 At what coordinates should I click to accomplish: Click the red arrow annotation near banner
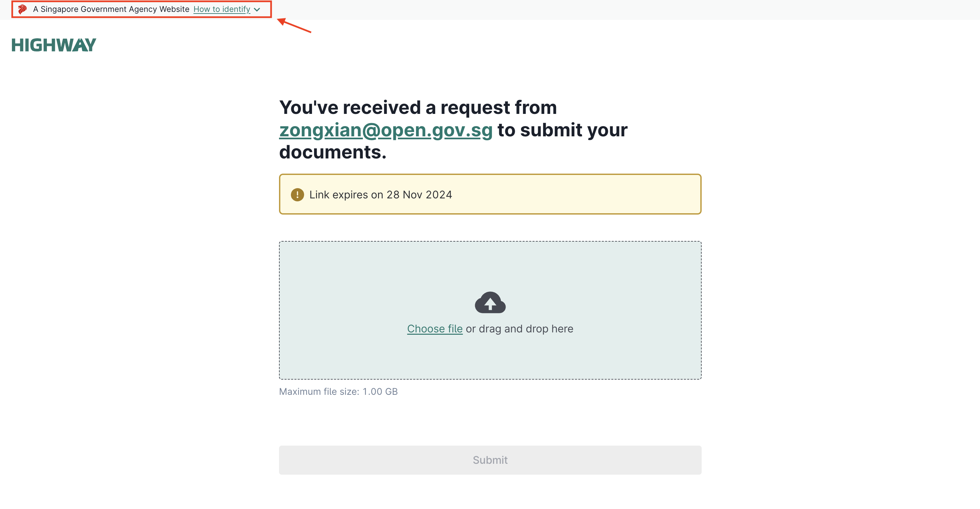pyautogui.click(x=294, y=25)
